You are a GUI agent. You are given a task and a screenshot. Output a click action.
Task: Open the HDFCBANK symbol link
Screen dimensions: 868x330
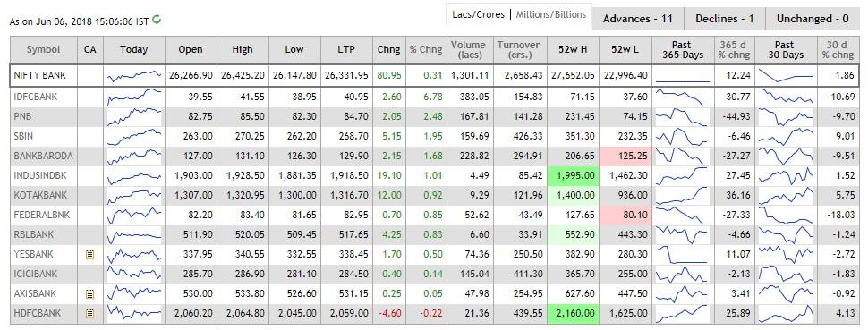(x=37, y=314)
